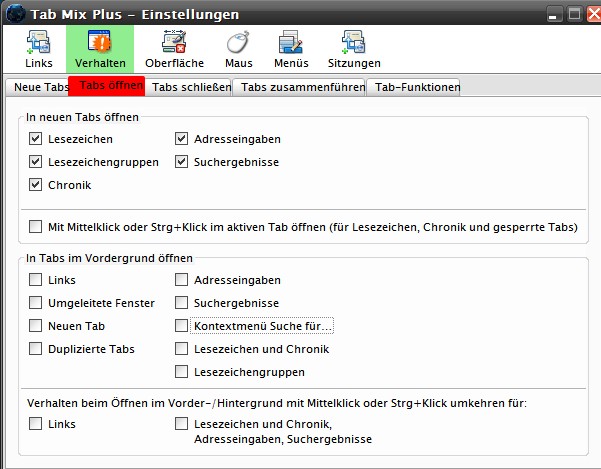601x469 pixels.
Task: Click the Tab Mix Plus globe icon
Action: click(x=15, y=14)
